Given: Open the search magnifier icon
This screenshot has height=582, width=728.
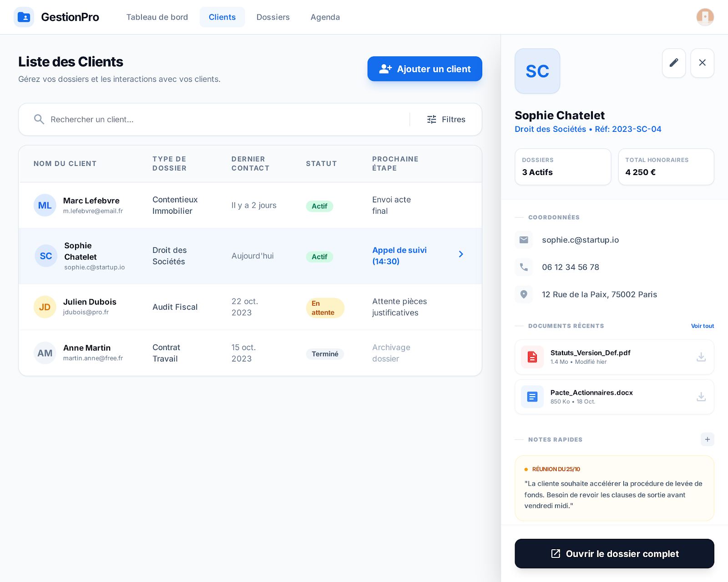Looking at the screenshot, I should coord(39,119).
